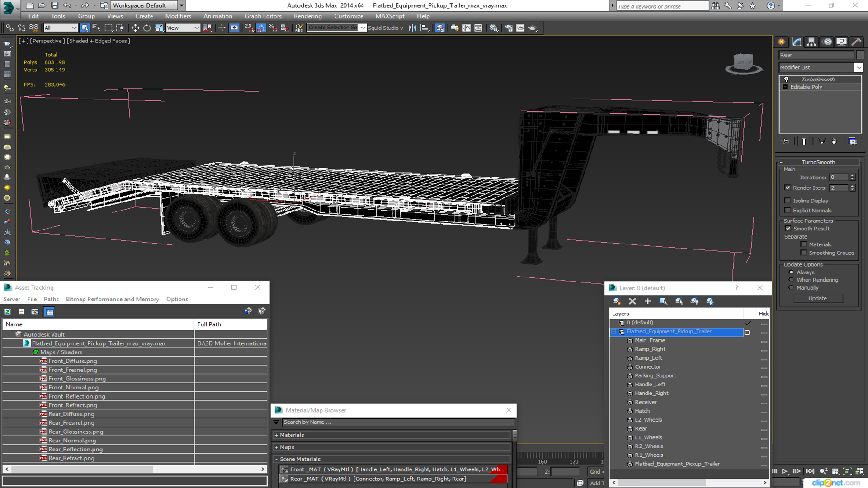
Task: Enable Separate by Smoothing Groups checkbox
Action: click(804, 253)
